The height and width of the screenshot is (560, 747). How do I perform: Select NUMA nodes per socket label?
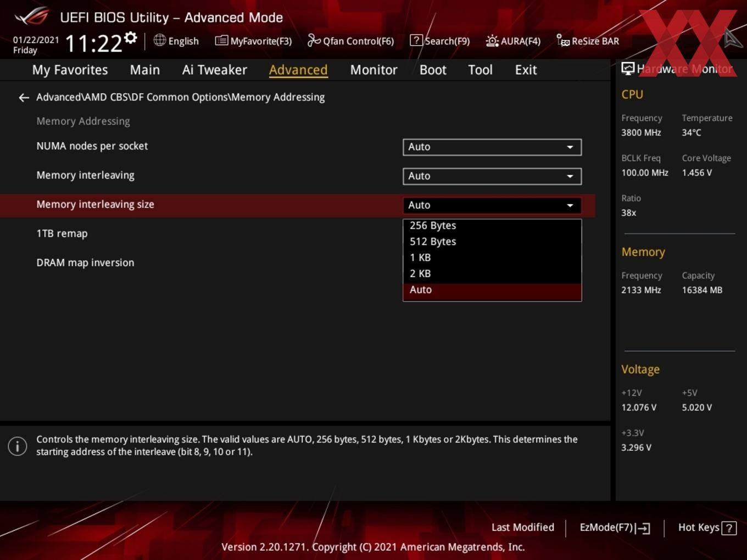click(x=92, y=146)
